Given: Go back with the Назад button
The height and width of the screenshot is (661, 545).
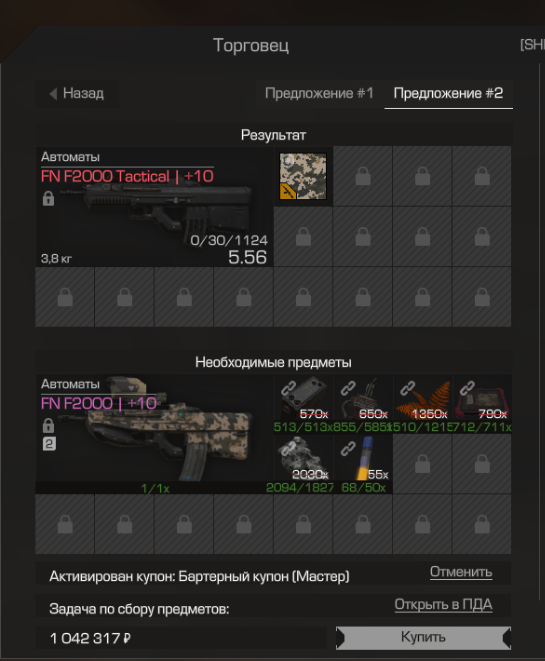Looking at the screenshot, I should tap(77, 93).
